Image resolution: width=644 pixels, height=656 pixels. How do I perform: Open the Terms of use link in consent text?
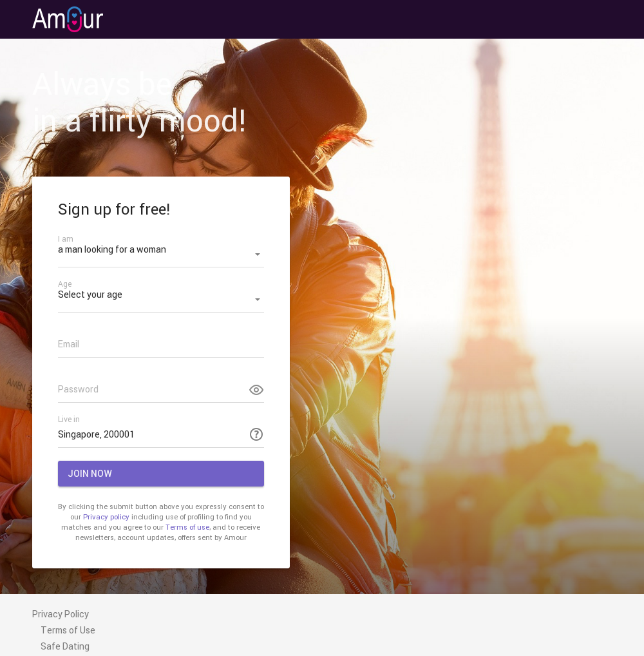click(x=187, y=527)
